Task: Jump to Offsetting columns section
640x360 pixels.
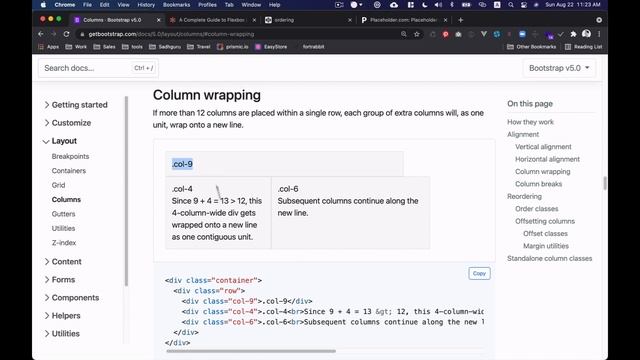Action: pos(545,221)
